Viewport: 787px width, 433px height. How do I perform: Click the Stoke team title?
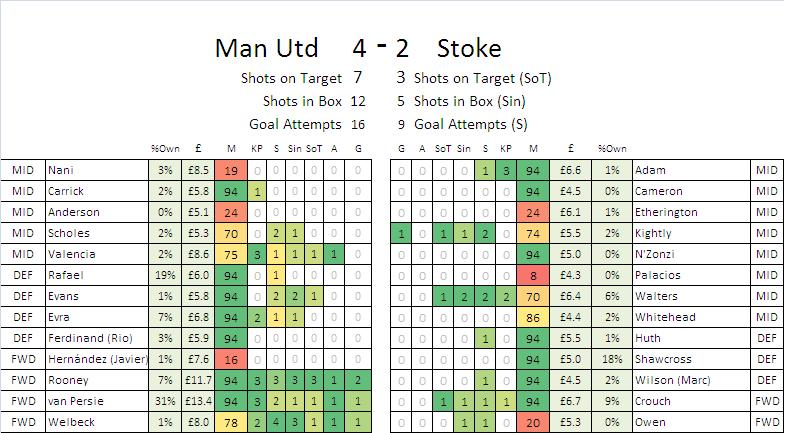click(x=469, y=48)
